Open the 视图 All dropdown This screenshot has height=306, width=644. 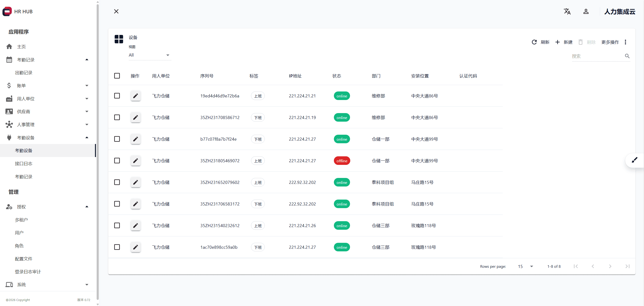pos(150,55)
